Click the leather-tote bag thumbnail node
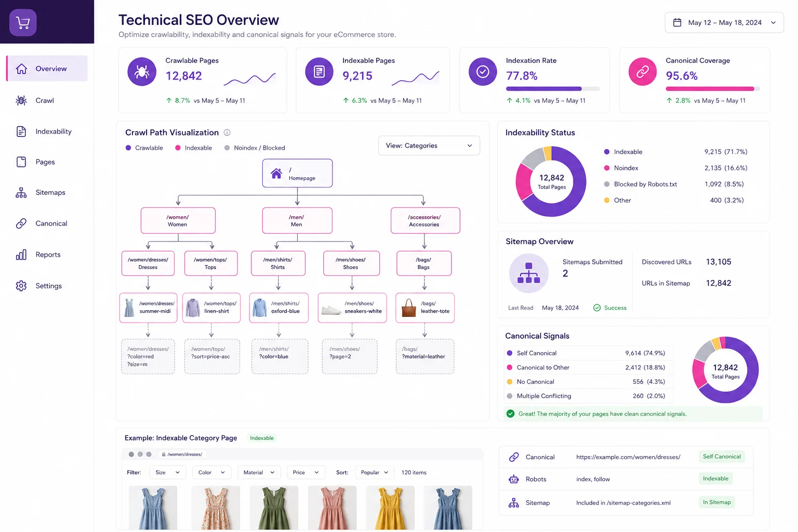 pyautogui.click(x=425, y=308)
